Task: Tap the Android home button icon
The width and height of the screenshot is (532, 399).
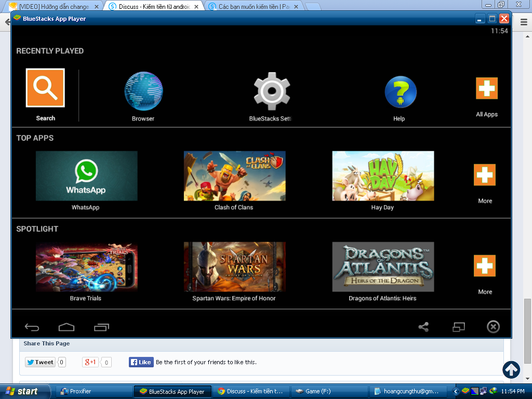Action: point(66,327)
